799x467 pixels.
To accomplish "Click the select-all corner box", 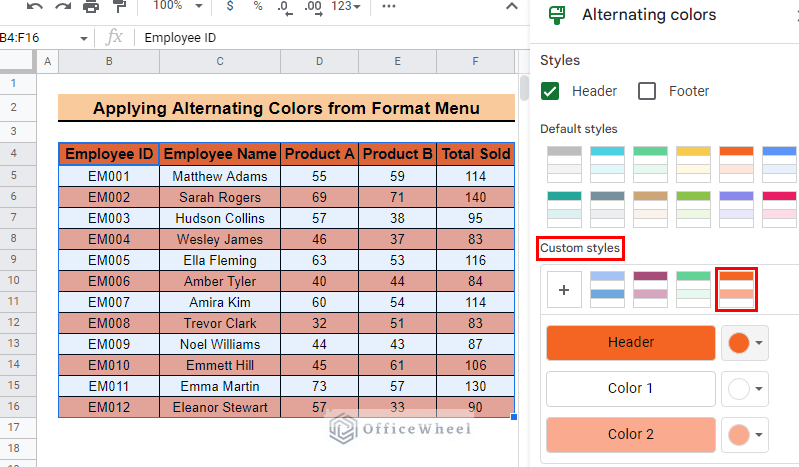I will click(x=18, y=62).
